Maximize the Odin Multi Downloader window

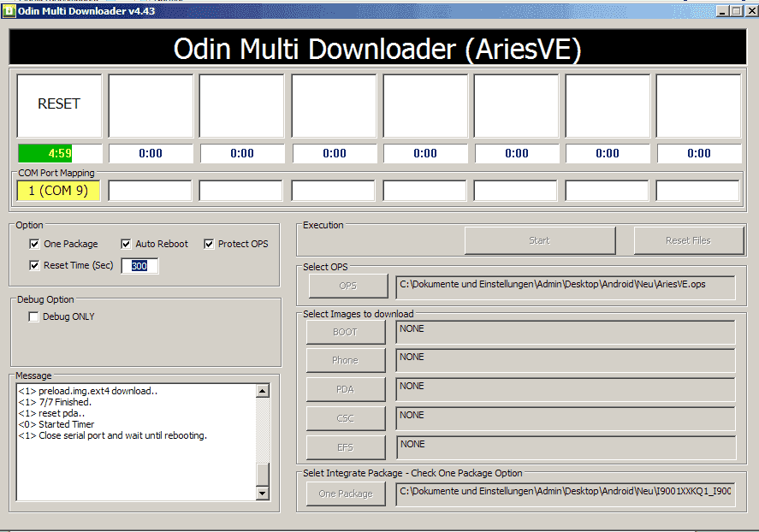tap(736, 10)
